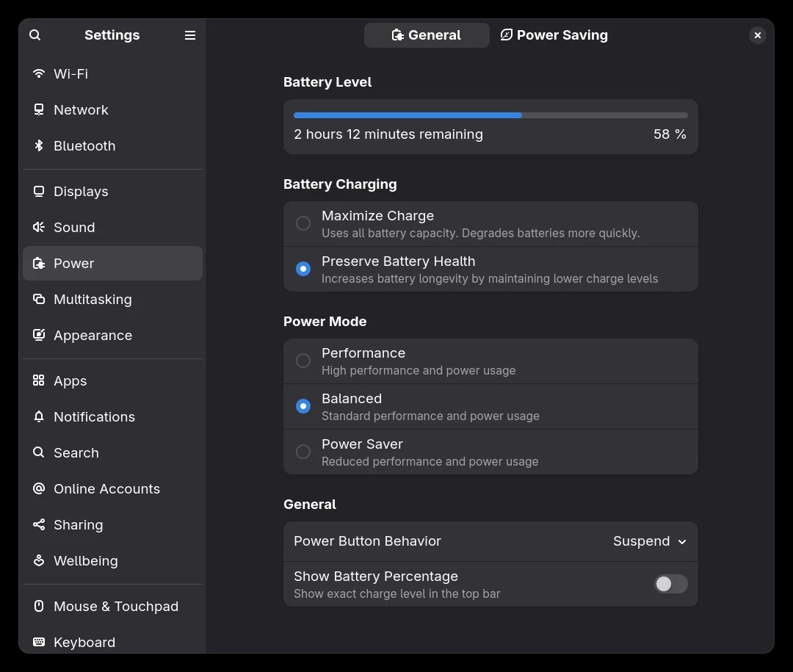Switch to the General tab
This screenshot has width=793, height=672.
(427, 35)
